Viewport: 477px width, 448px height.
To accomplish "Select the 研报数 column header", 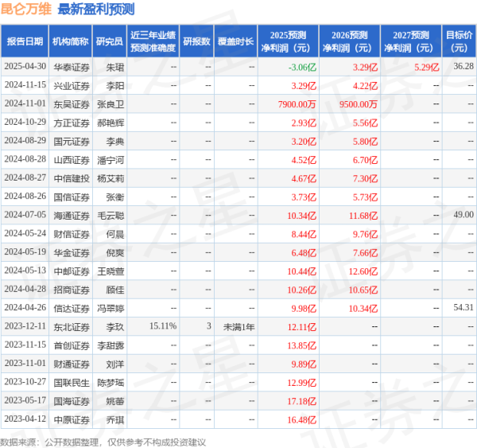I will [x=196, y=41].
